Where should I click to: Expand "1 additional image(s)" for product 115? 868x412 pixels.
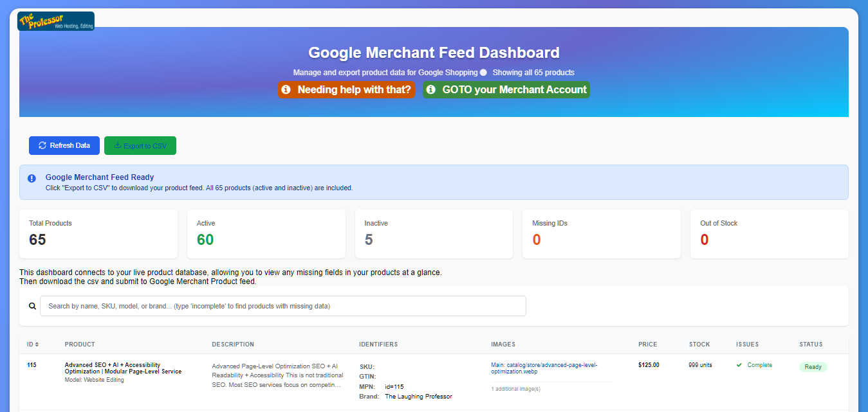point(515,389)
